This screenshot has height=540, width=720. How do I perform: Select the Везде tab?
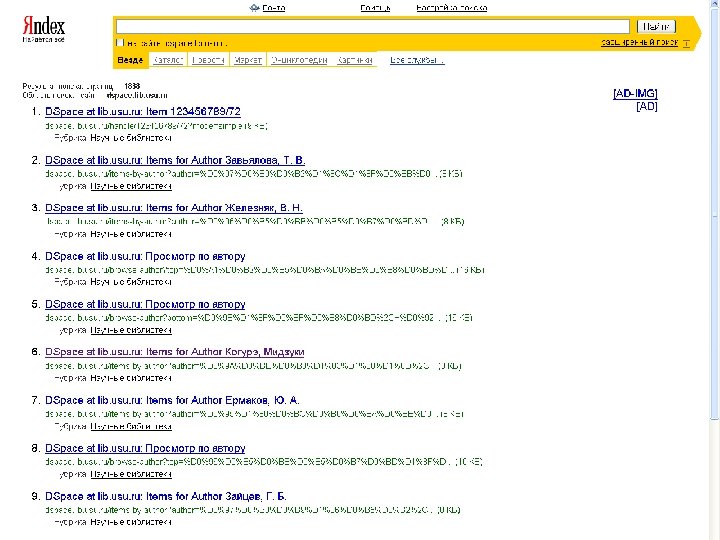click(130, 60)
